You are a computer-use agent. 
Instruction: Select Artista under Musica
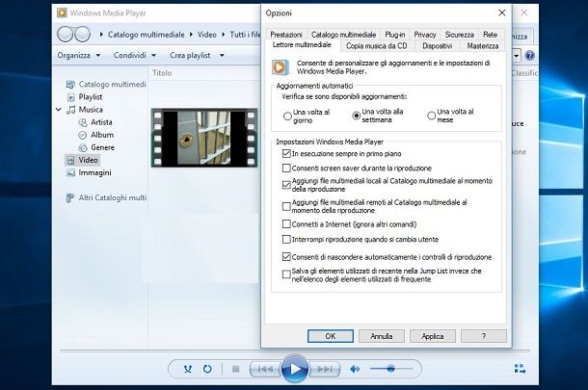[95, 122]
